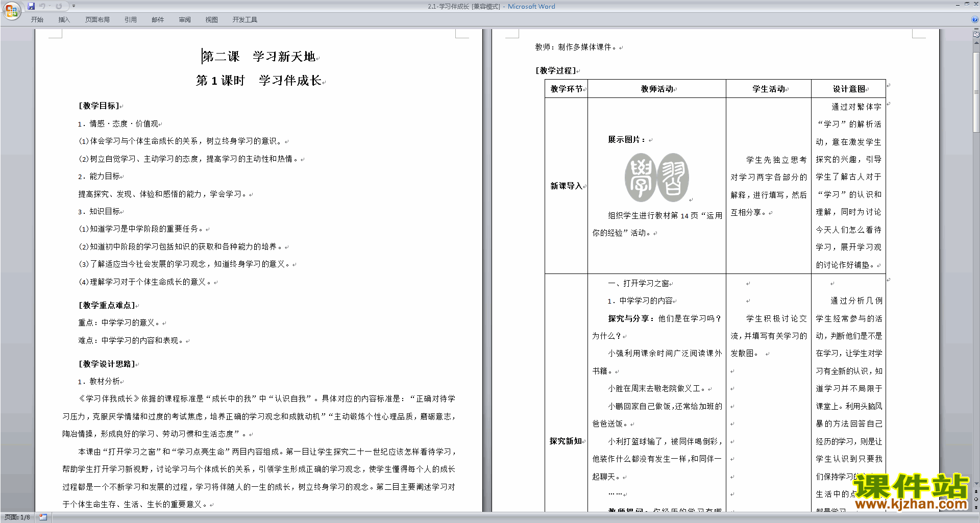980x523 pixels.
Task: Redo the last action
Action: pyautogui.click(x=59, y=6)
